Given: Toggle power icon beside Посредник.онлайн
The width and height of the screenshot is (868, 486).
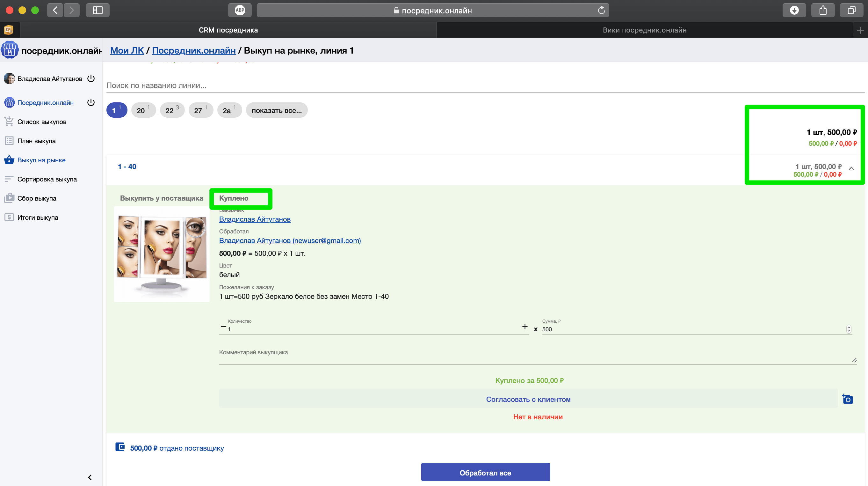Looking at the screenshot, I should click(91, 102).
